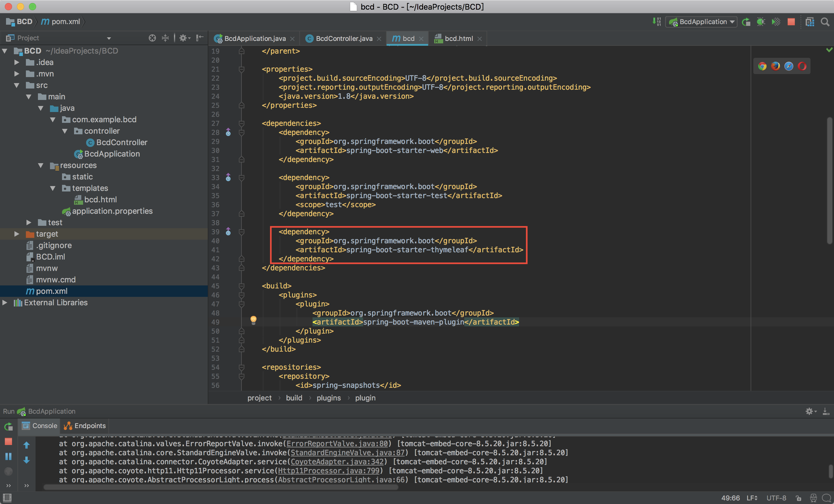Viewport: 834px width, 504px height.
Task: Click the Debug bug icon in toolbar
Action: 761,22
